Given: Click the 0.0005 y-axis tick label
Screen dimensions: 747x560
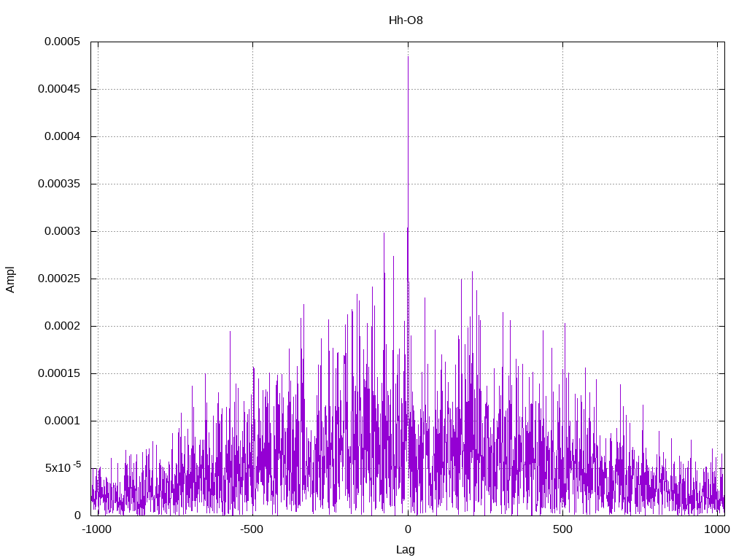Looking at the screenshot, I should pyautogui.click(x=63, y=42).
